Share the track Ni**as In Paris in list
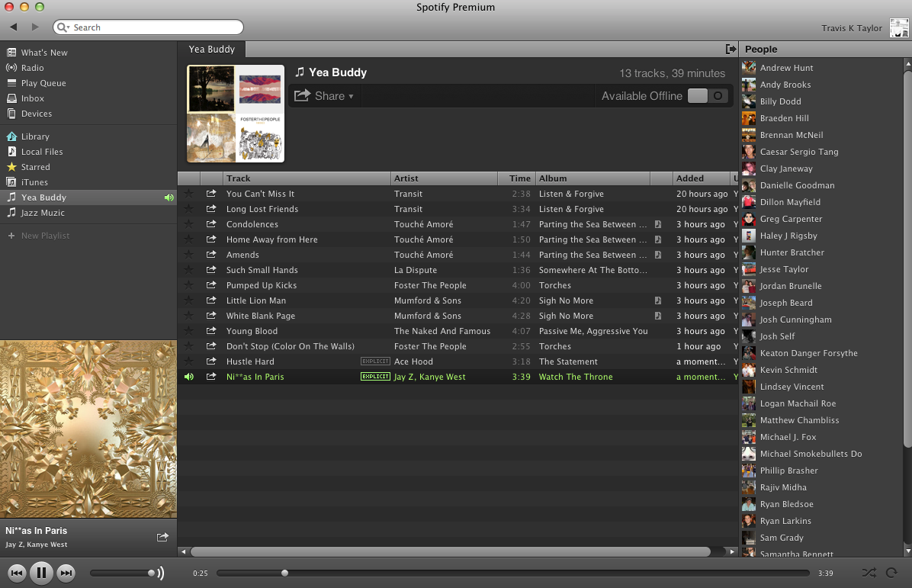 pyautogui.click(x=211, y=376)
